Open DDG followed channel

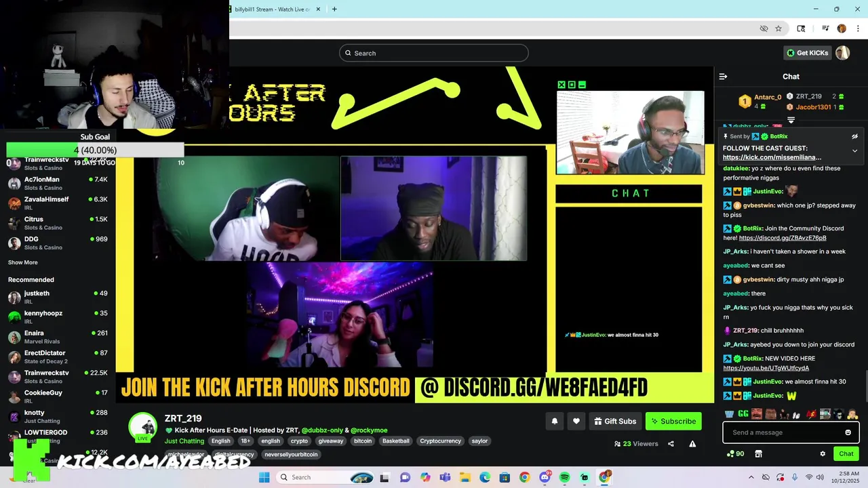tap(58, 243)
